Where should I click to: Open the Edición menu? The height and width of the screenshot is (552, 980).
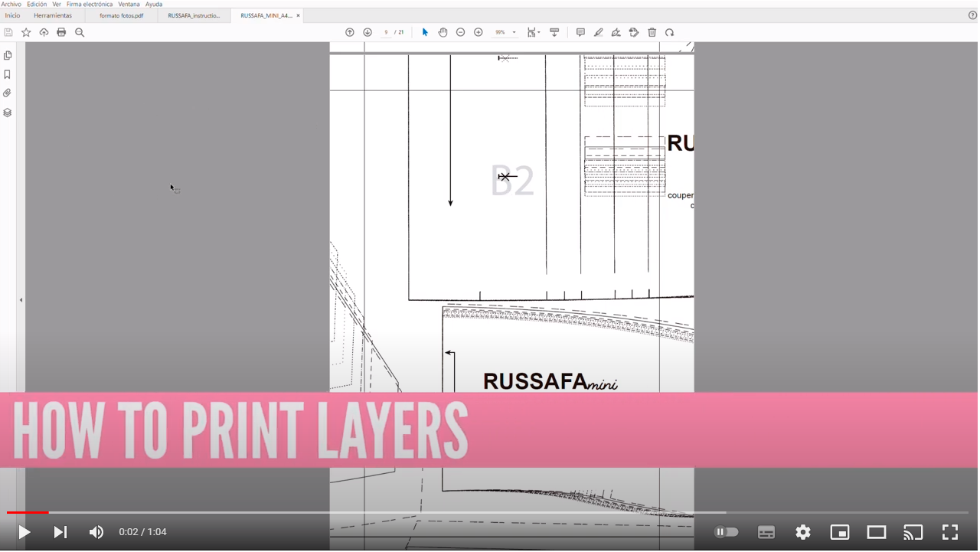pyautogui.click(x=36, y=4)
